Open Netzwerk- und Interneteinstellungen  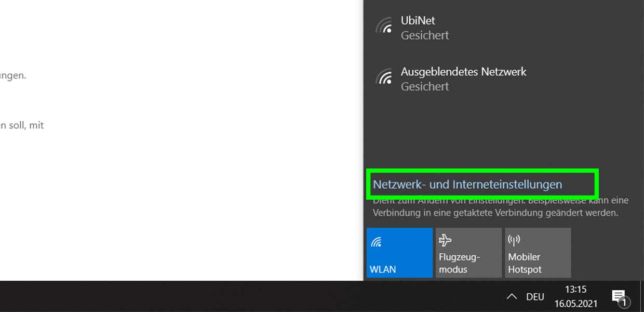pyautogui.click(x=467, y=184)
